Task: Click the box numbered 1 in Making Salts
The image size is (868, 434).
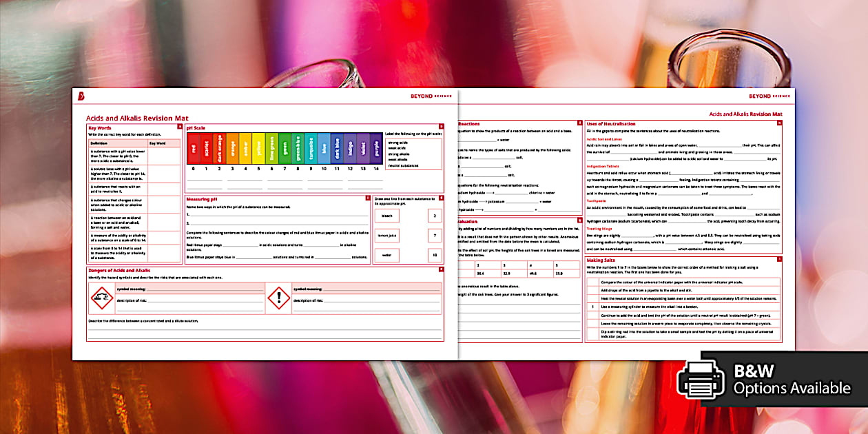Action: tap(592, 306)
